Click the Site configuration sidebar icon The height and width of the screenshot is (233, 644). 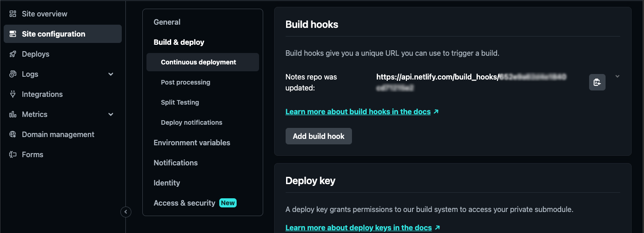pos(13,34)
